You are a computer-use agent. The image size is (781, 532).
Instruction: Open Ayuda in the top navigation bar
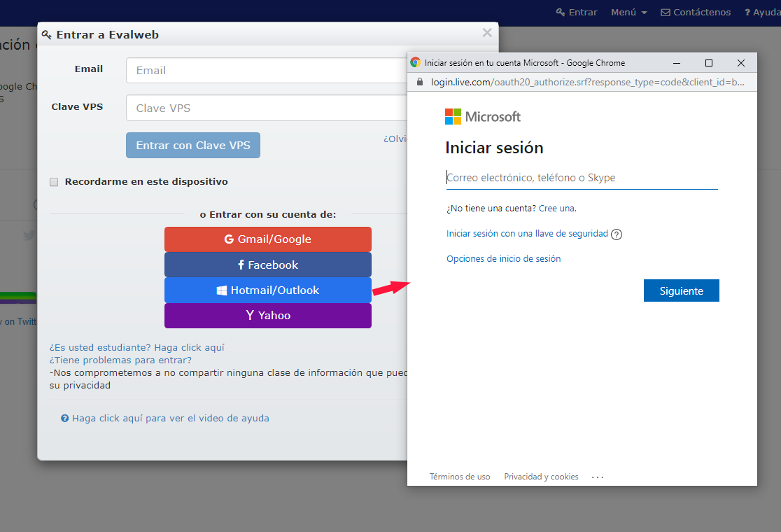pyautogui.click(x=763, y=13)
